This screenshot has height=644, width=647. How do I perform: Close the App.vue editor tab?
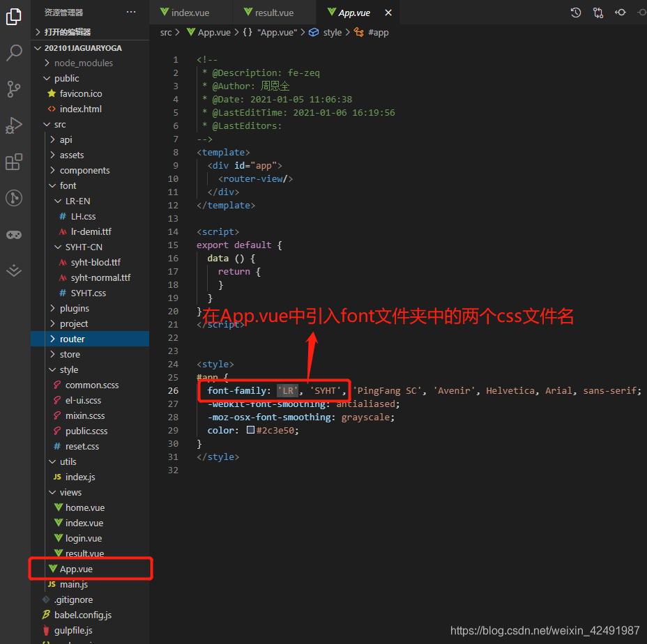(x=388, y=13)
